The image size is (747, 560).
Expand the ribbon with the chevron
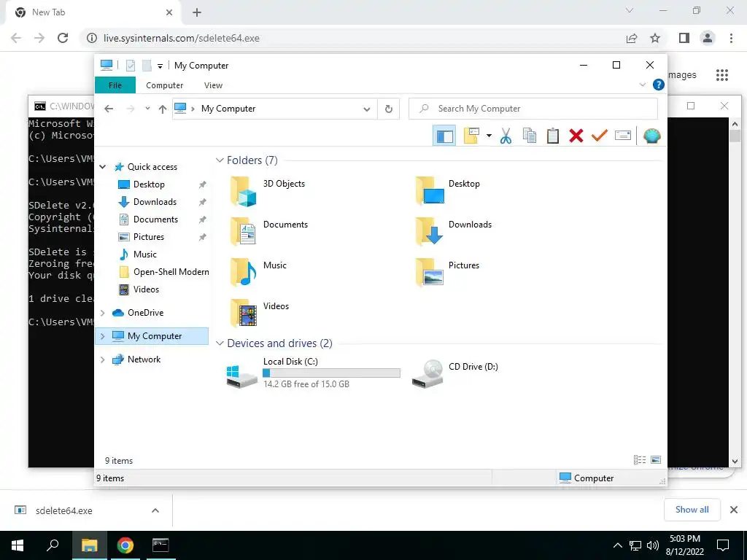pyautogui.click(x=642, y=85)
